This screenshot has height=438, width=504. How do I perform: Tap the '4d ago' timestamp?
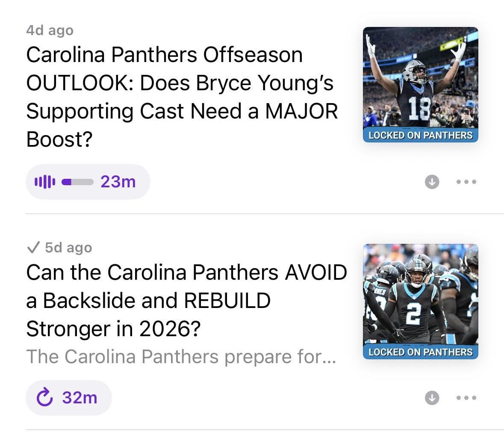pos(50,30)
